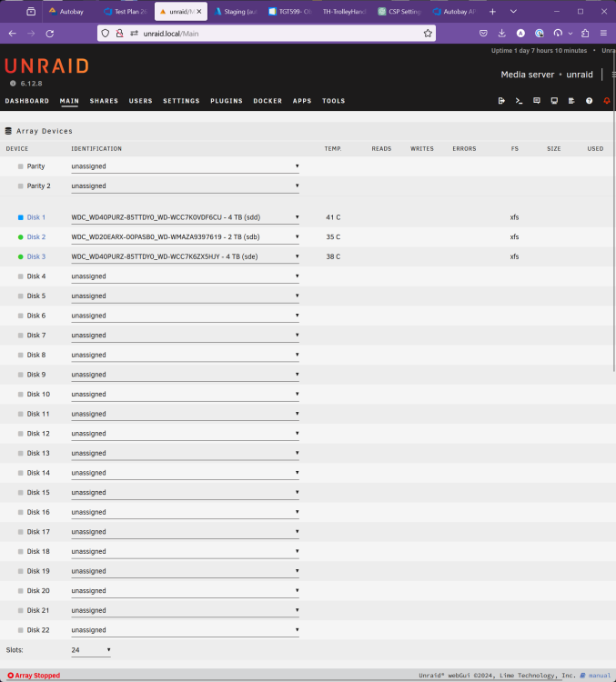Open the Docker menu

coord(268,101)
